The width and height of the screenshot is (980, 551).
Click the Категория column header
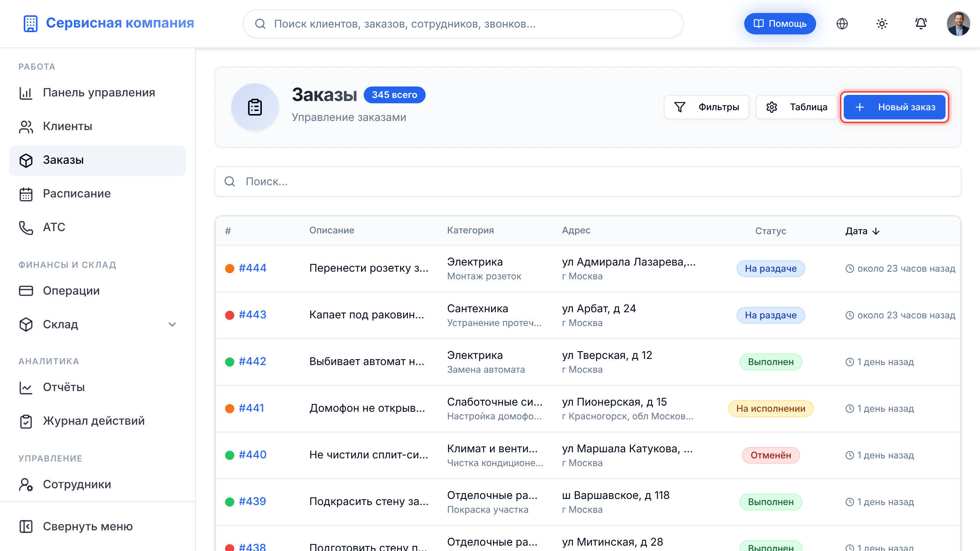(470, 230)
